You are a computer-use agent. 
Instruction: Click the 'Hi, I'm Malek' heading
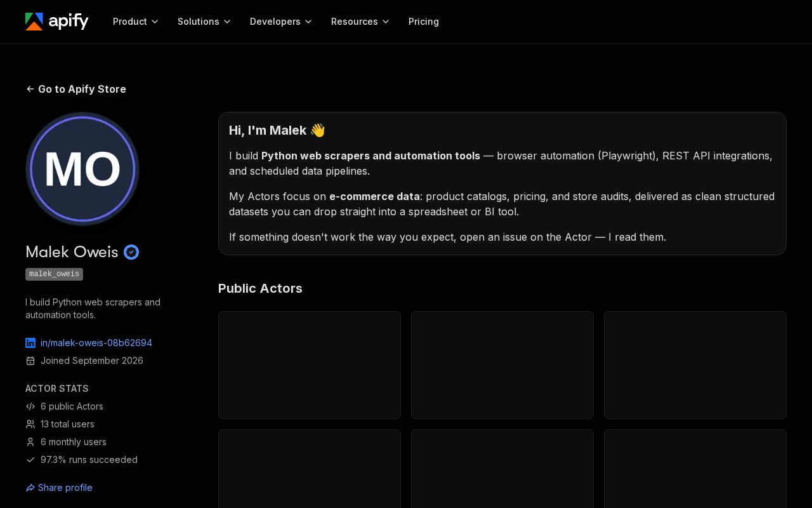click(277, 130)
